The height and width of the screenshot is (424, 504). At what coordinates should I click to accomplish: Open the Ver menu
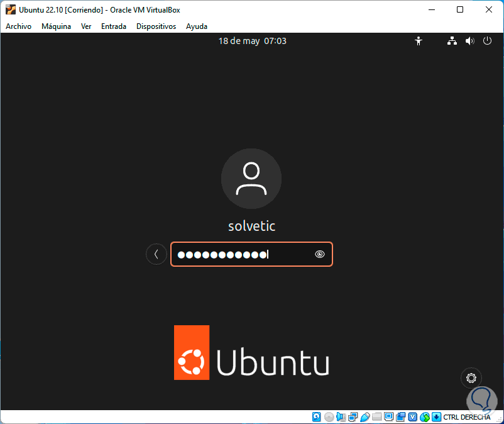click(x=86, y=26)
